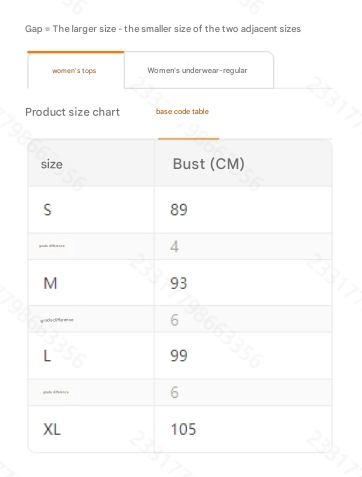Click grade difference label below L

56,392
